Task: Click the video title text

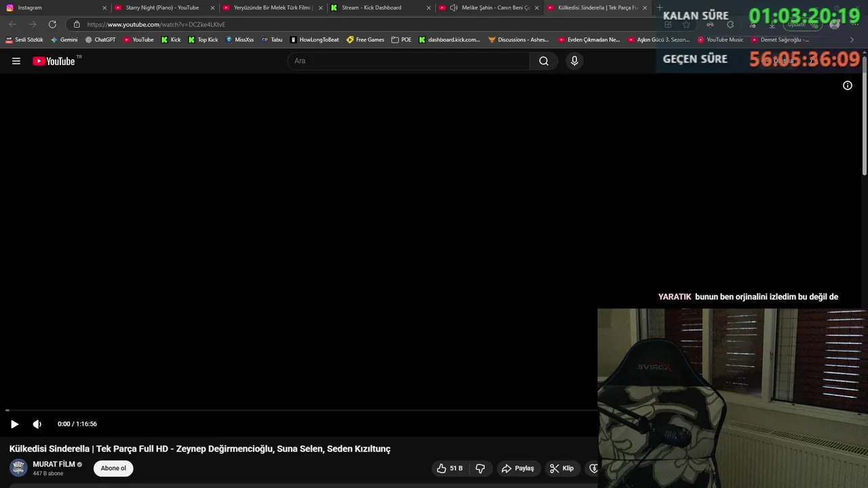Action: click(200, 449)
